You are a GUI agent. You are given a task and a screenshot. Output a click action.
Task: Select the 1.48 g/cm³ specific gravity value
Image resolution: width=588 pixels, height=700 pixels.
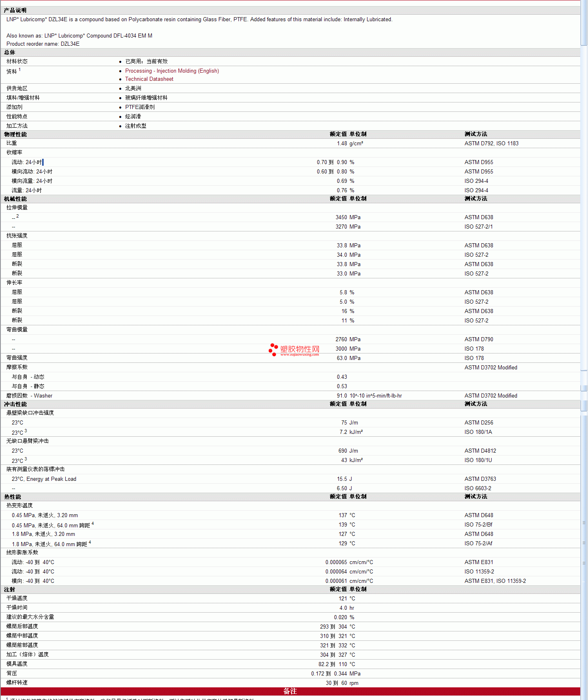pos(350,144)
